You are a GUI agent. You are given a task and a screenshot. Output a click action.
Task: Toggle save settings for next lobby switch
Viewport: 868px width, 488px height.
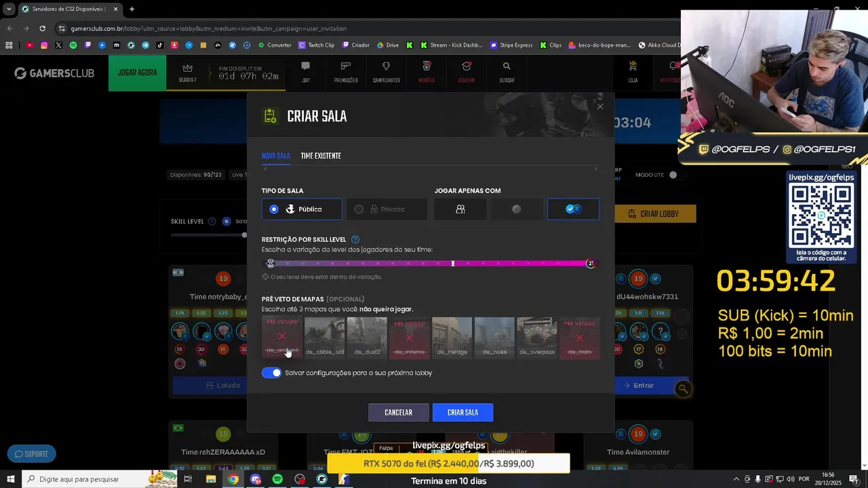tap(272, 373)
